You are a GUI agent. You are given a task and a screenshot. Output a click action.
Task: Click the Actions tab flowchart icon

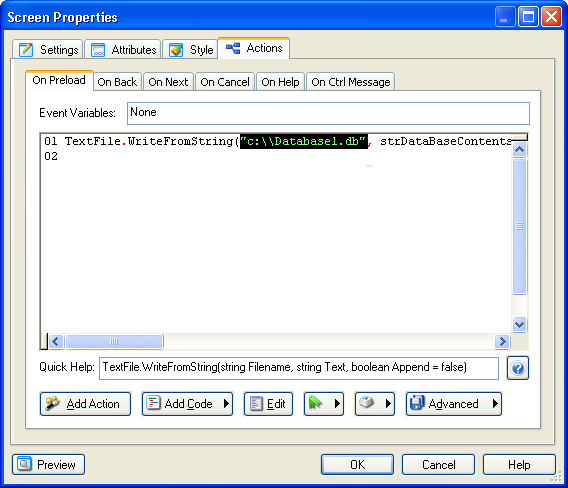233,48
